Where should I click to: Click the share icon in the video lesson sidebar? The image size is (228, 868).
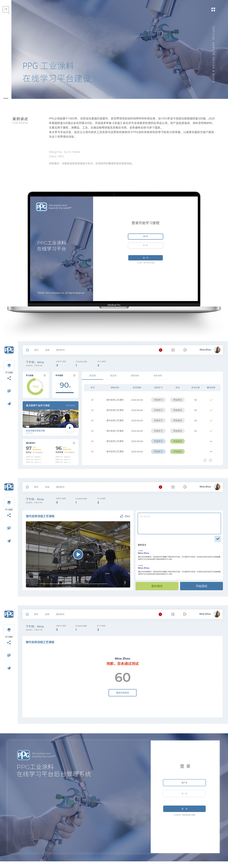(9, 515)
